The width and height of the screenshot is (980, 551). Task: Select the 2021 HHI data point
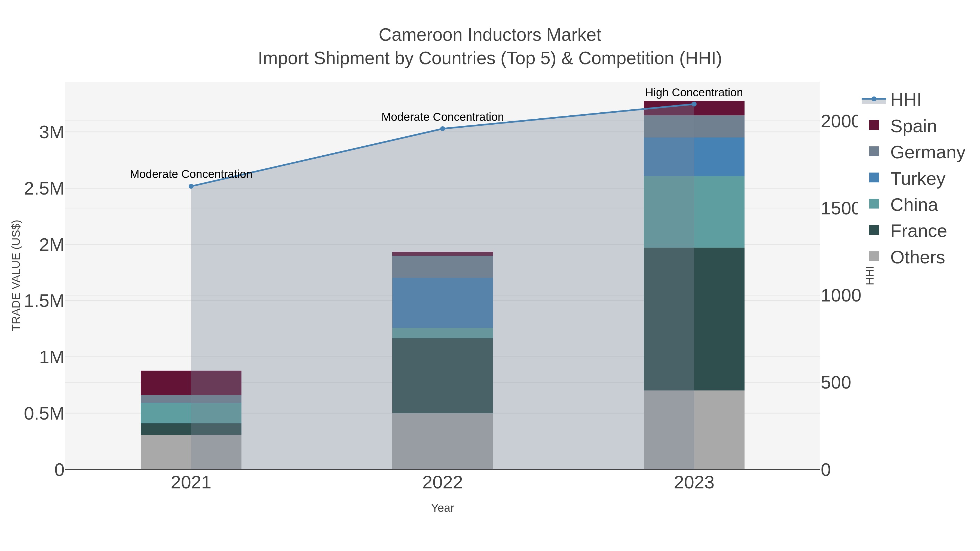[191, 186]
